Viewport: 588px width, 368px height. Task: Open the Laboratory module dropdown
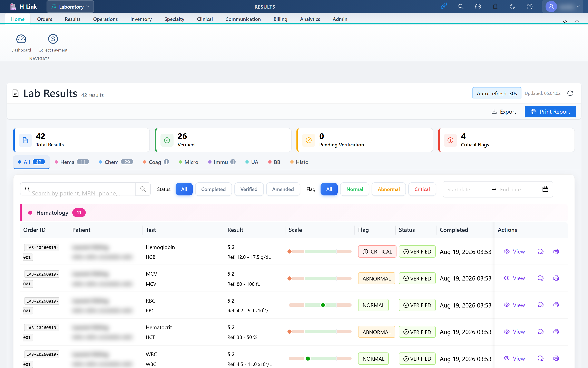pos(70,7)
